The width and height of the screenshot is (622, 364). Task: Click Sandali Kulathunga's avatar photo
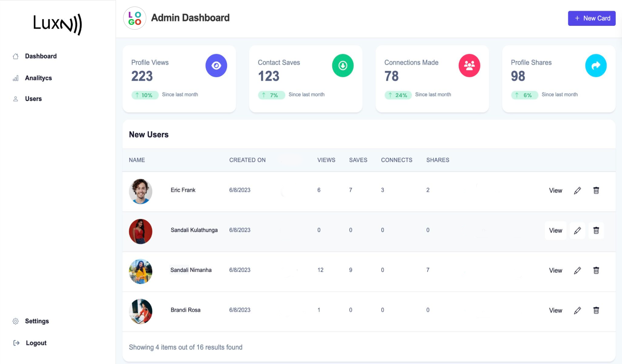(x=140, y=231)
